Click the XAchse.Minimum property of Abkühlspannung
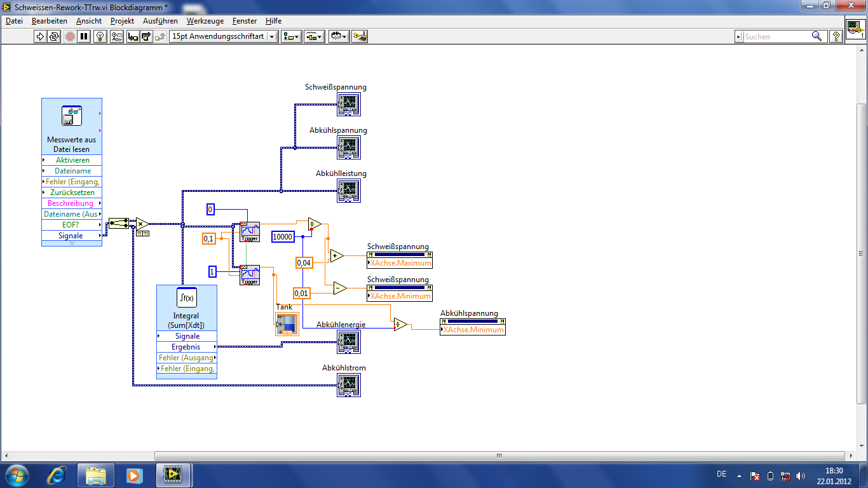The image size is (868, 488). [473, 330]
